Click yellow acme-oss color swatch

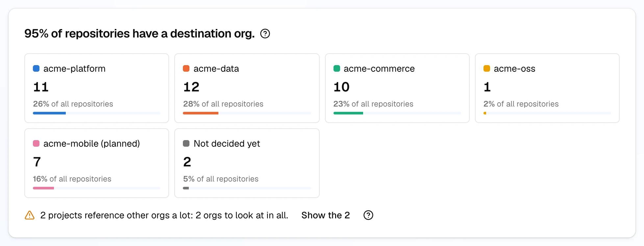coord(487,68)
